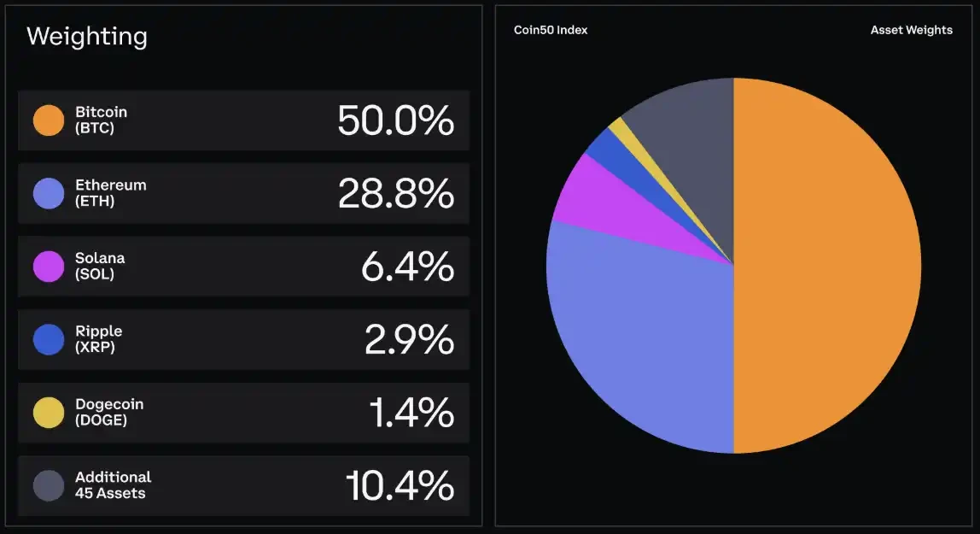Select the Dogecoin (DOGE) label

[108, 413]
